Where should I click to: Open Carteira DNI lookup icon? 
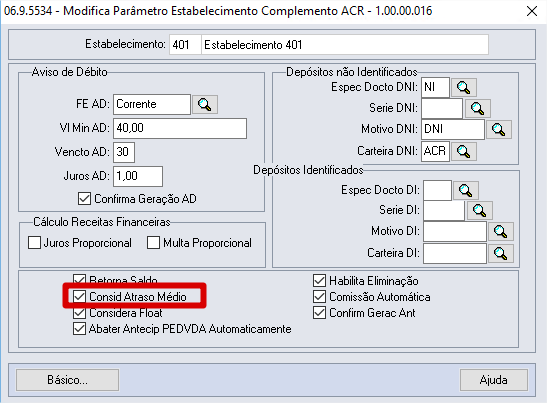pos(464,151)
